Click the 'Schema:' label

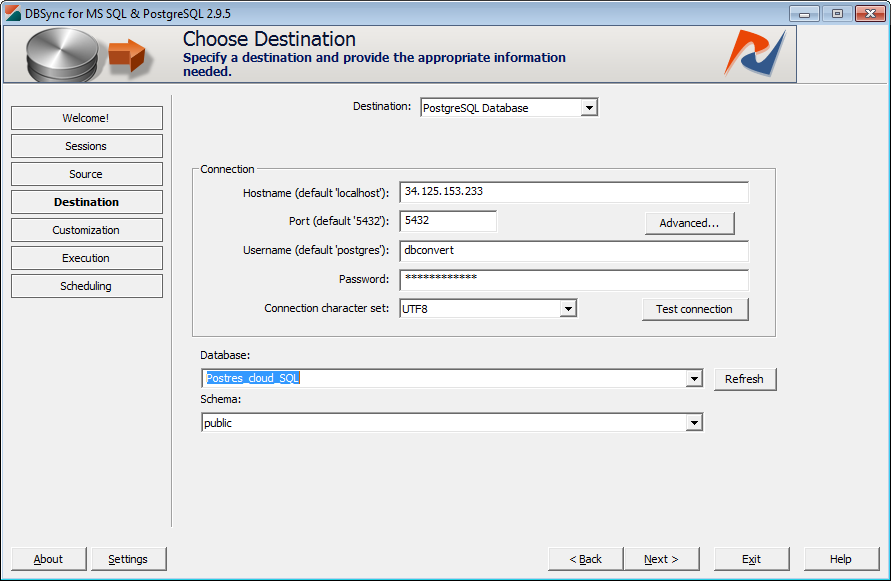coord(220,400)
